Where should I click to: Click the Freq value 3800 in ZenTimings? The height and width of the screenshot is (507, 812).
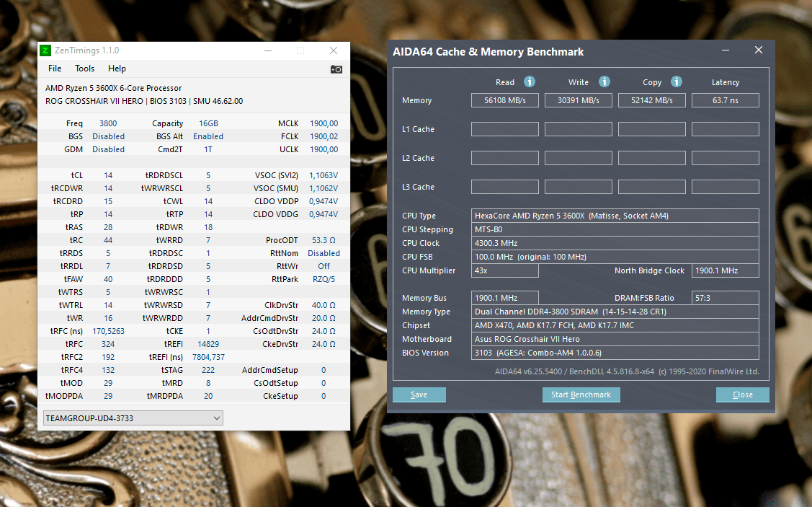click(108, 123)
